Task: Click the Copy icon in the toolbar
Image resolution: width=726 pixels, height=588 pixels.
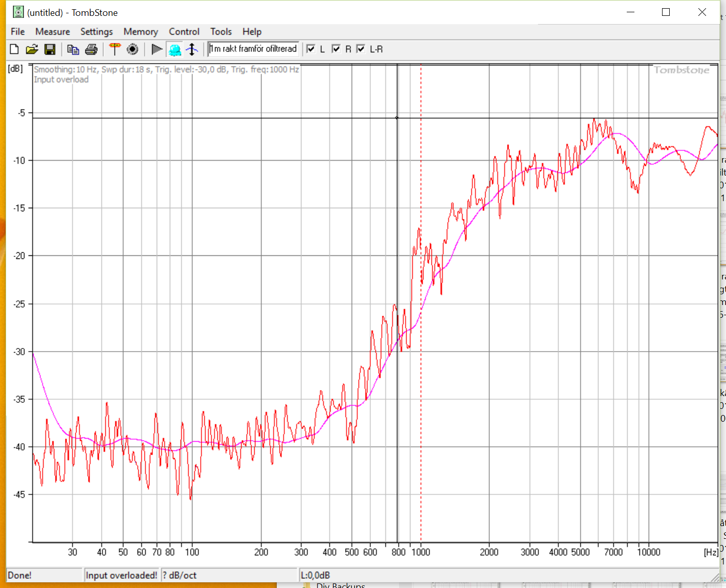Action: (x=73, y=49)
